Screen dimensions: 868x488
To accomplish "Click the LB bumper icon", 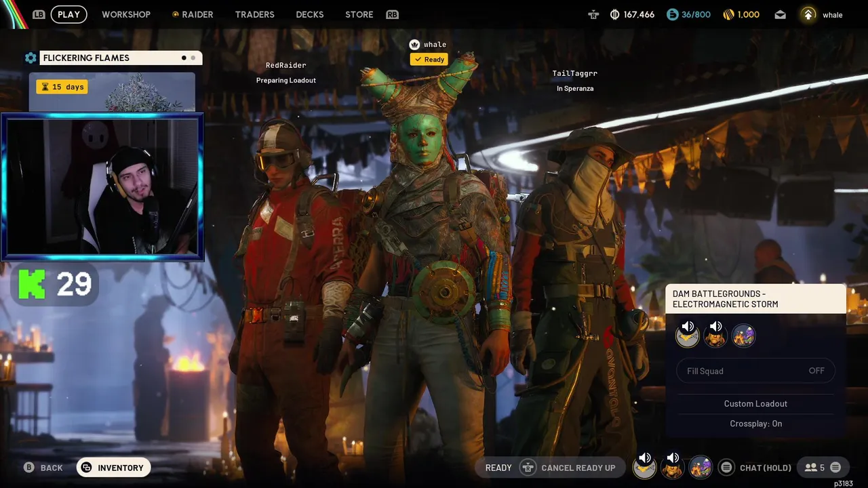I will click(39, 14).
